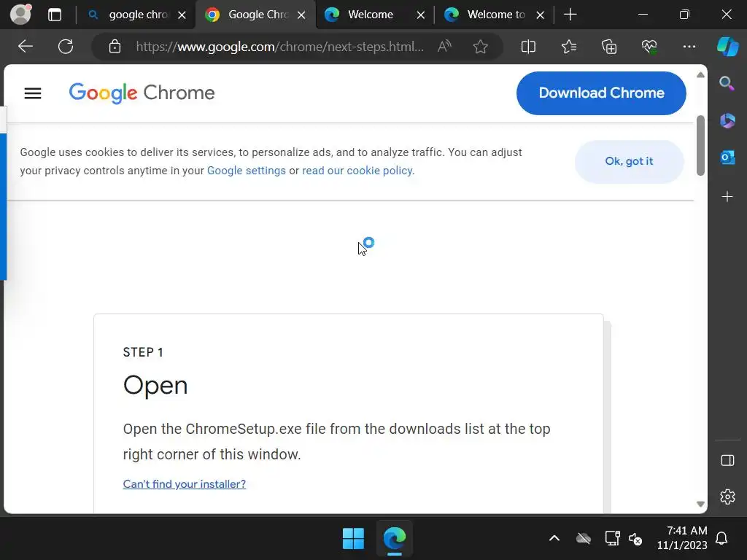The width and height of the screenshot is (747, 560).
Task: Open the Favorites list
Action: click(x=569, y=46)
